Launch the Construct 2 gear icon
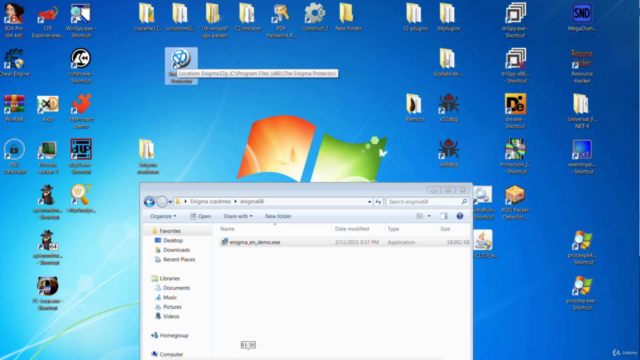This screenshot has height=360, width=640. coord(315,17)
